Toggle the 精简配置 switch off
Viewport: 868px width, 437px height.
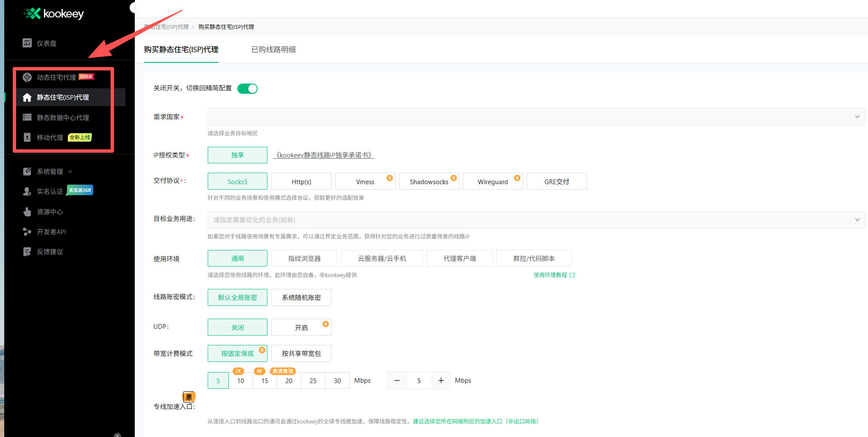(x=248, y=88)
